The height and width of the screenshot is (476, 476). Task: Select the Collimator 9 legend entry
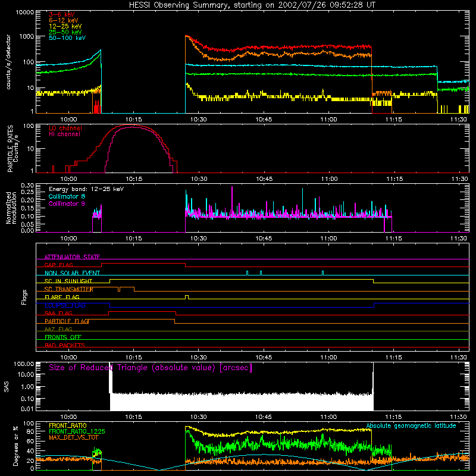pyautogui.click(x=67, y=203)
